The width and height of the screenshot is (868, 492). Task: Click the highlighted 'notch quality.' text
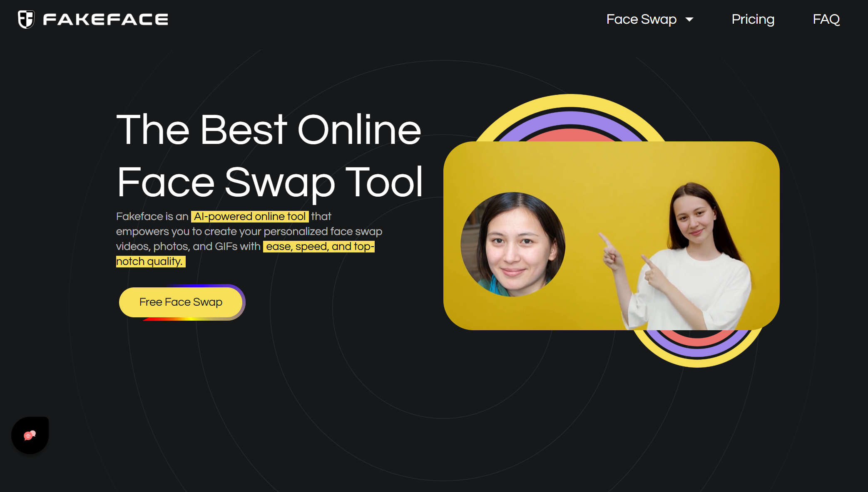click(150, 262)
